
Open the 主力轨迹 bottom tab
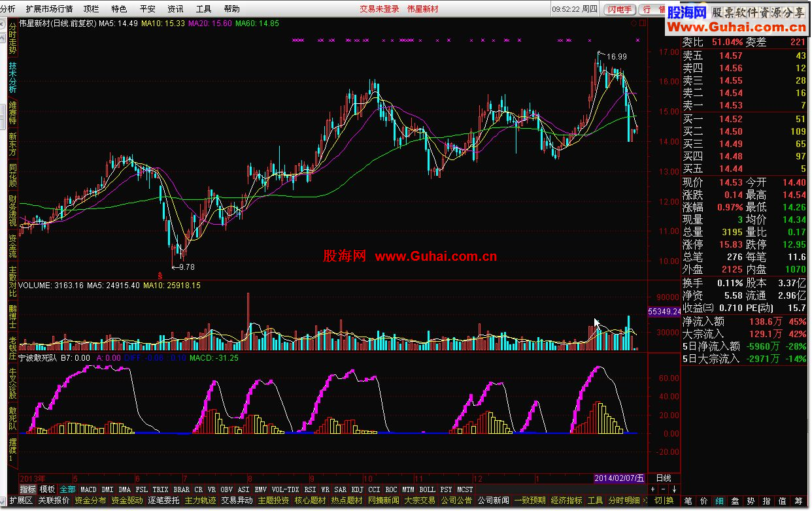click(x=200, y=501)
